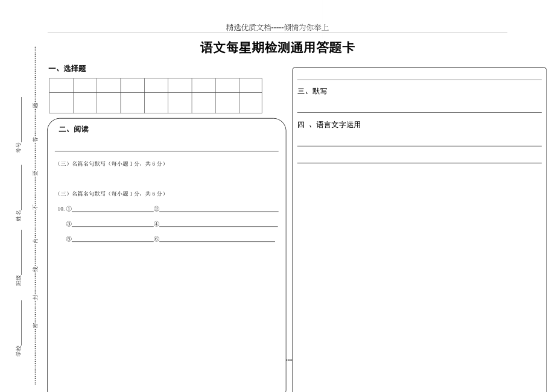Place the cursor on the blank after ②
This screenshot has height=392, width=555.
click(218, 209)
